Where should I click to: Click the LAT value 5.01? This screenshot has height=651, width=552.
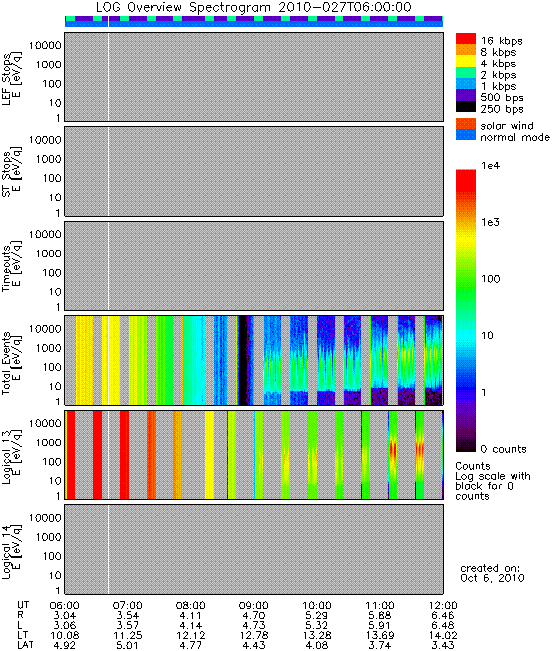127,646
